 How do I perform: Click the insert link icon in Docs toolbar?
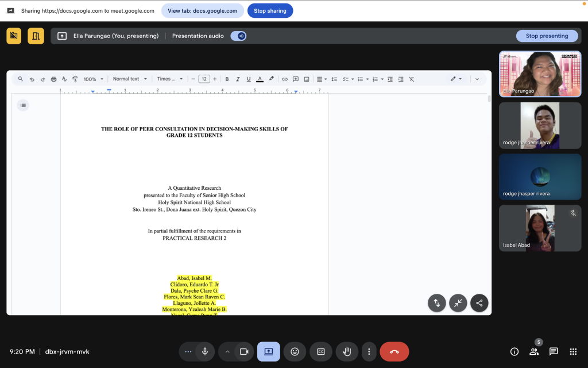click(285, 79)
